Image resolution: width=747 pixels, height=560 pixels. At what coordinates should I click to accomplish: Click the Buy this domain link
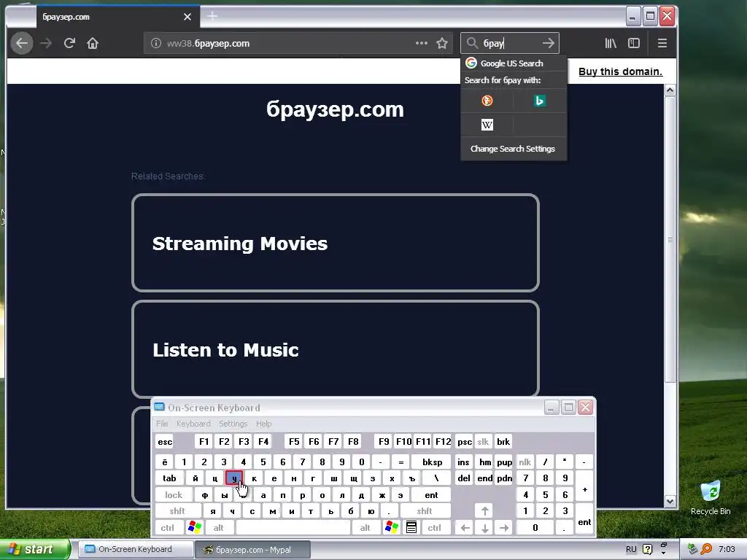pyautogui.click(x=620, y=72)
